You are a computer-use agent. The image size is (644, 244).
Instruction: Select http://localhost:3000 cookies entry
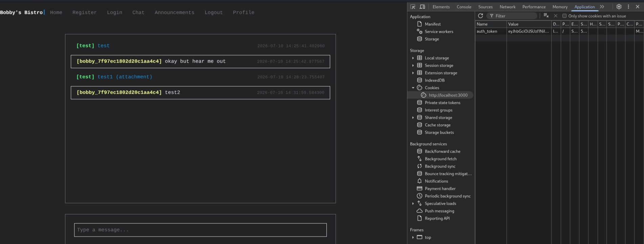pos(448,95)
